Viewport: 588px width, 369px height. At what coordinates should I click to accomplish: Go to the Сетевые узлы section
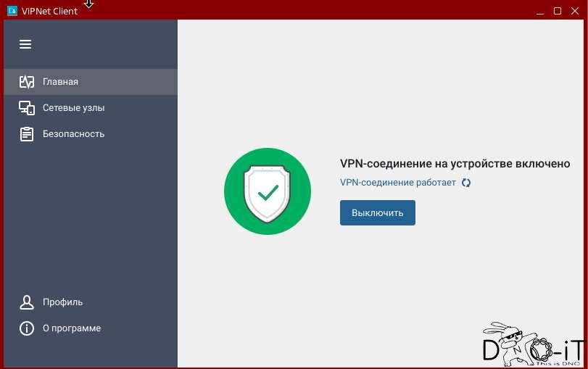[x=73, y=108]
